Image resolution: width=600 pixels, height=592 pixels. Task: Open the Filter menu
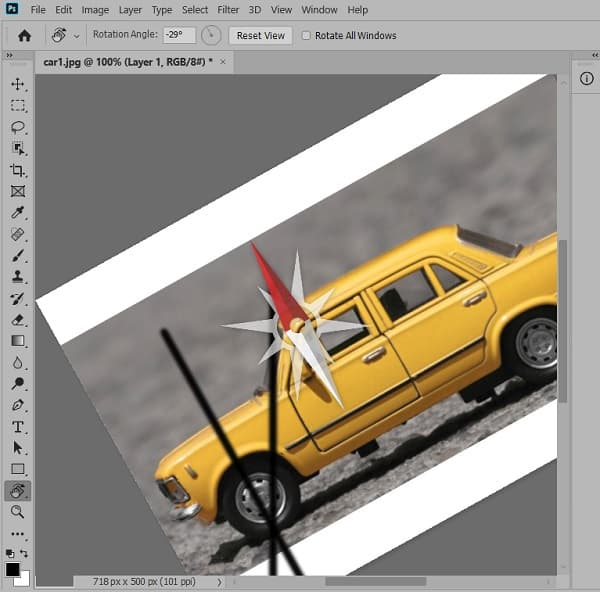(228, 10)
